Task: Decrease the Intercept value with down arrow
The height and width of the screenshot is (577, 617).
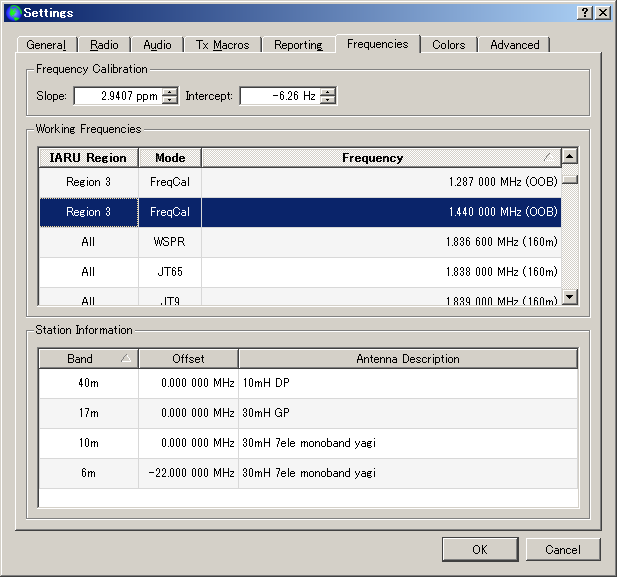Action: pos(328,100)
